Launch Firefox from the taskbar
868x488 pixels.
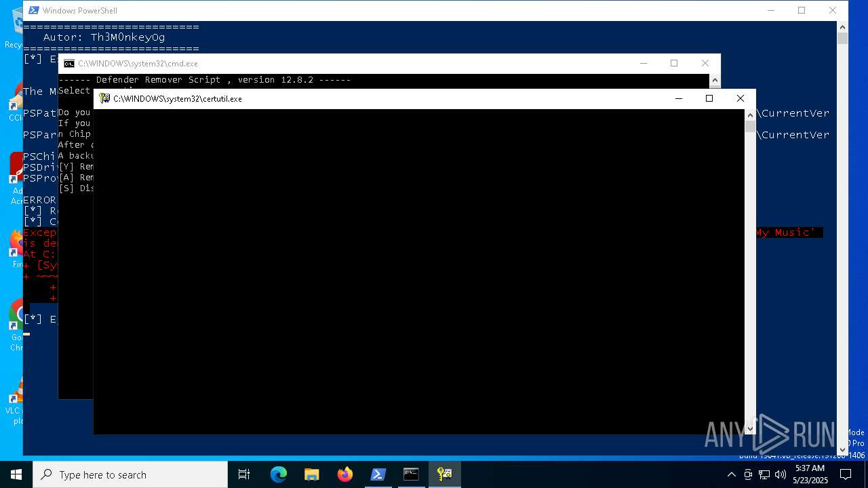click(345, 474)
